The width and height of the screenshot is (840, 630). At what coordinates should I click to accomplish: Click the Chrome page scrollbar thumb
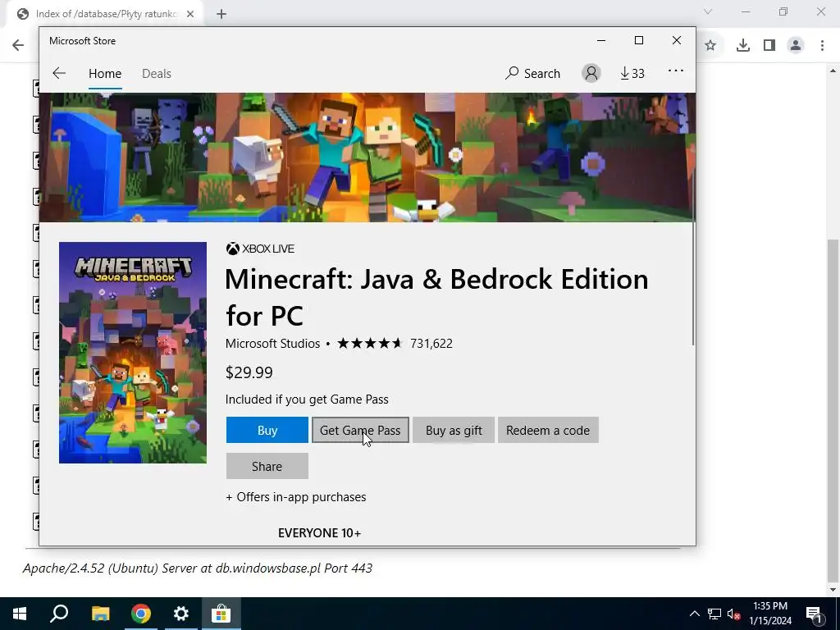[x=833, y=410]
